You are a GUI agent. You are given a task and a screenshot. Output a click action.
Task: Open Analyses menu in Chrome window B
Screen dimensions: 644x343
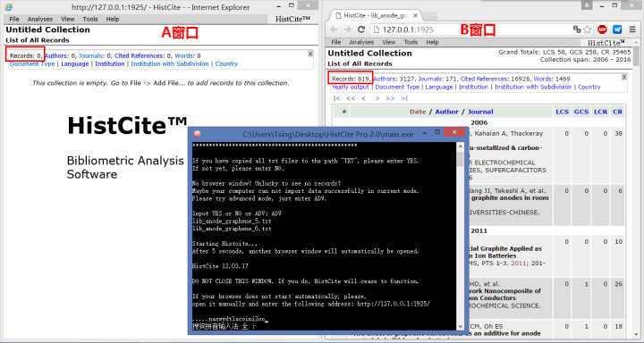click(x=361, y=42)
